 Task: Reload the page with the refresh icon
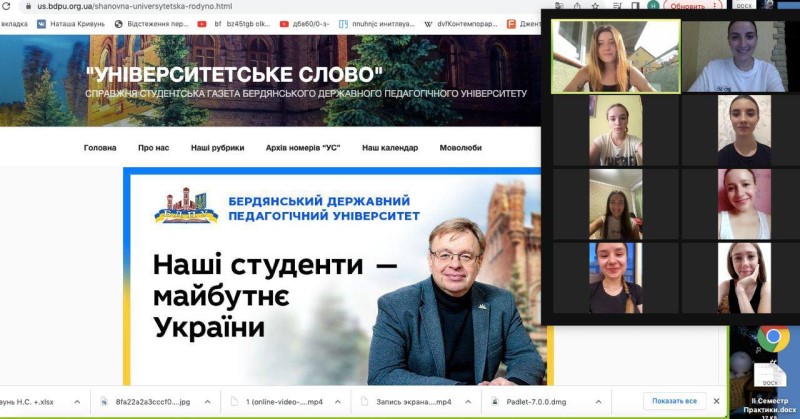pos(6,6)
